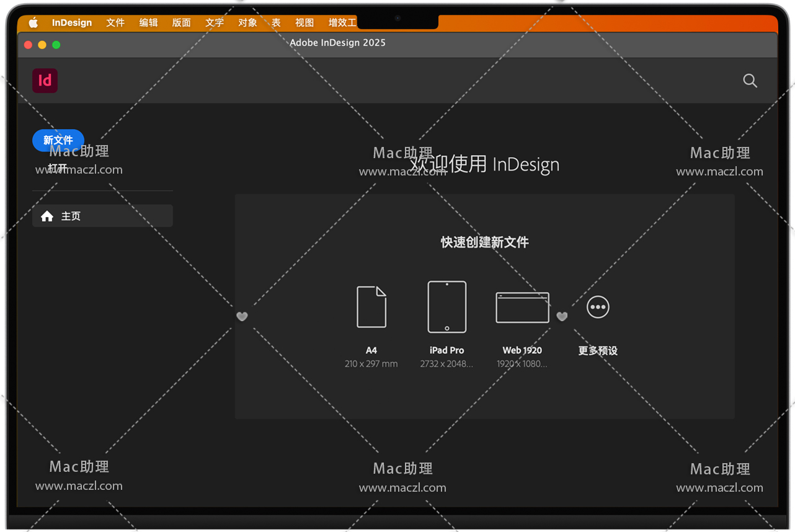Click the InDesign app logo

point(45,81)
